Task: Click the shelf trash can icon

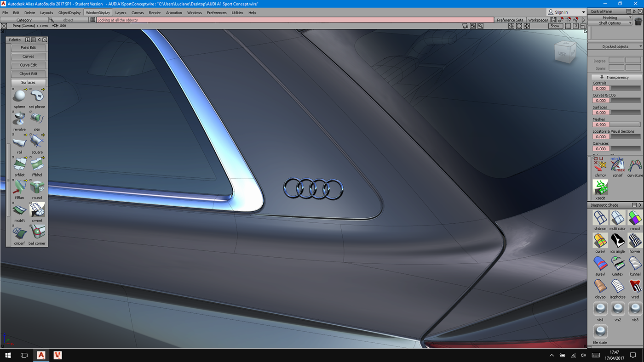Action: coord(638,21)
